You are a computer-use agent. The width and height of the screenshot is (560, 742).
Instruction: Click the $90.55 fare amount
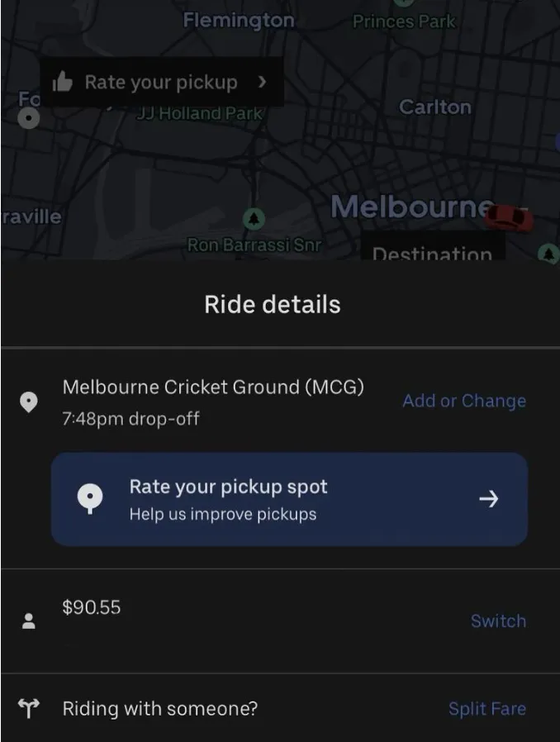(x=92, y=607)
